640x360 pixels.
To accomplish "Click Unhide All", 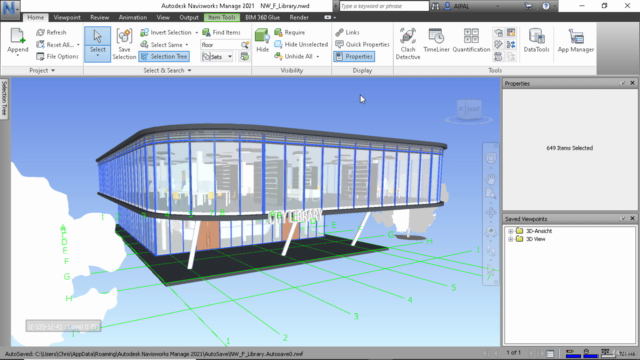I will click(294, 56).
